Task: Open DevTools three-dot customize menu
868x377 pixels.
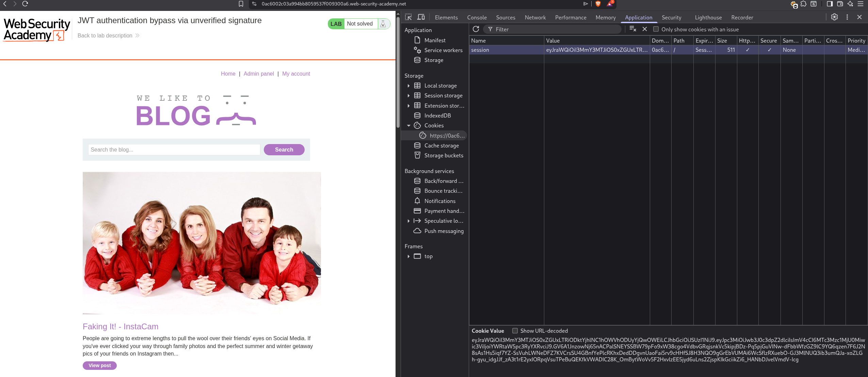Action: click(x=847, y=17)
